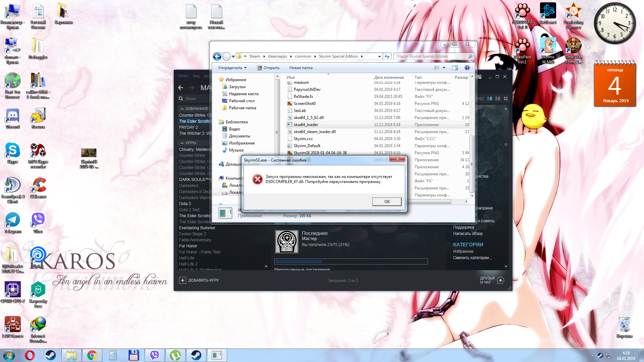Open the Упорядочить dropdown menu
The height and width of the screenshot is (362, 644).
click(x=232, y=68)
